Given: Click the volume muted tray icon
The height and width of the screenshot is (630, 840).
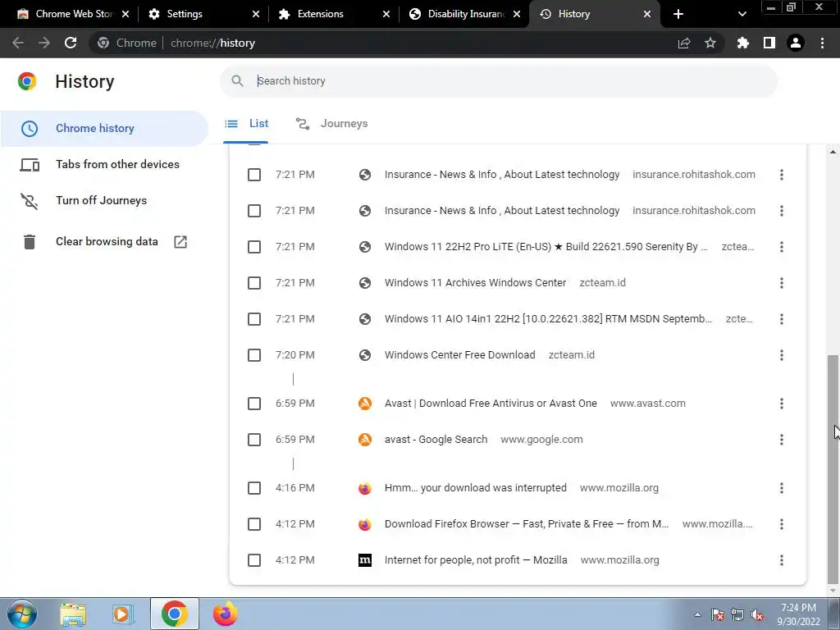Looking at the screenshot, I should click(757, 615).
